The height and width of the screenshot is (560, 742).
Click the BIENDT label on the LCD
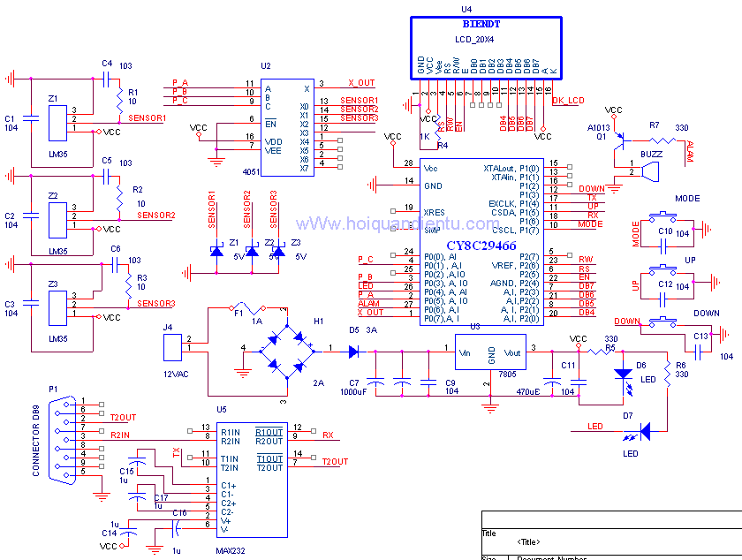(481, 24)
